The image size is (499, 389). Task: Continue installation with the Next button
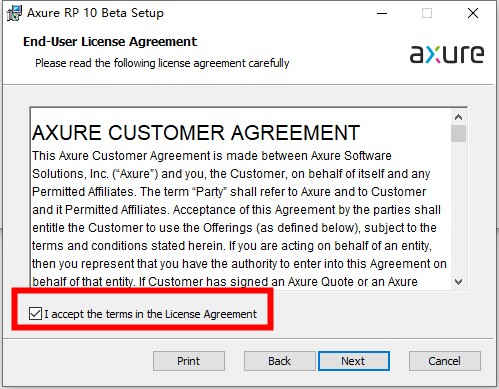[354, 361]
